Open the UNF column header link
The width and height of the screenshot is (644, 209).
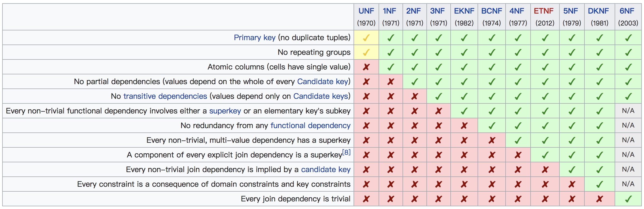(x=366, y=11)
